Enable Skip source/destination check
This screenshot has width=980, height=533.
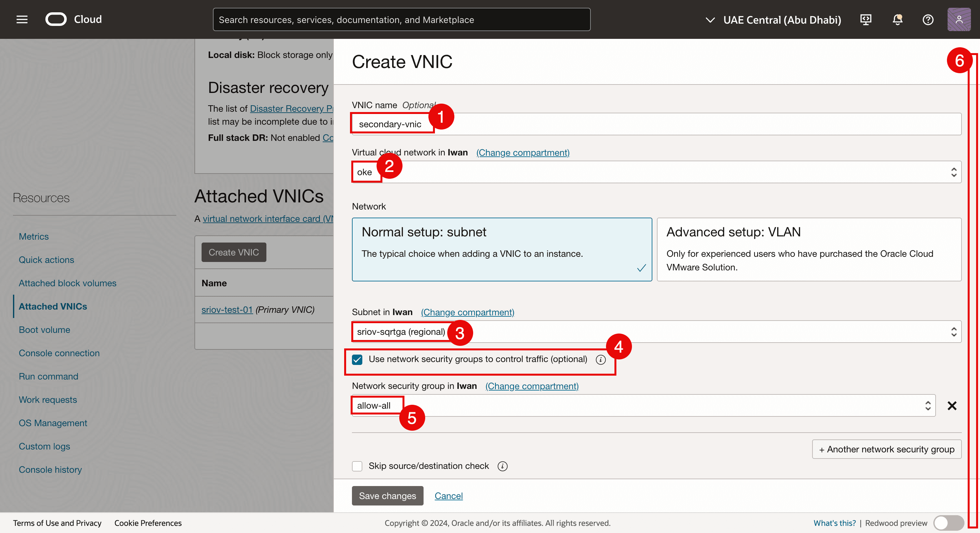(357, 466)
